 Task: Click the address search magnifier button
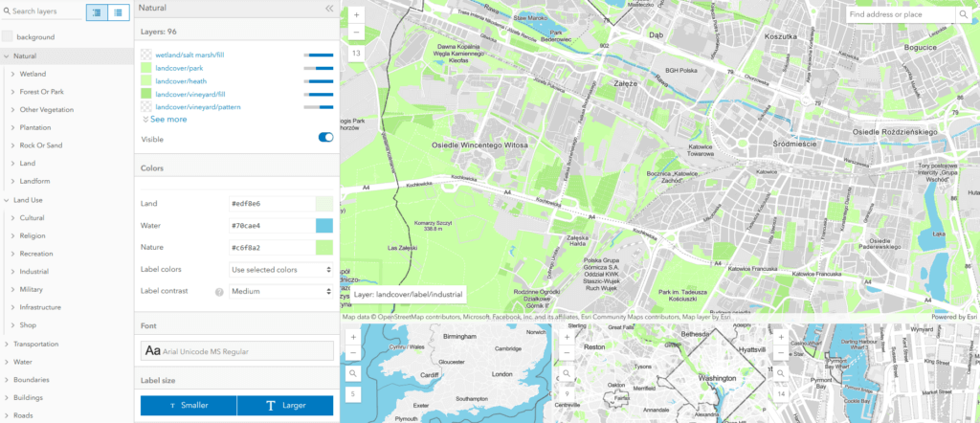(963, 14)
